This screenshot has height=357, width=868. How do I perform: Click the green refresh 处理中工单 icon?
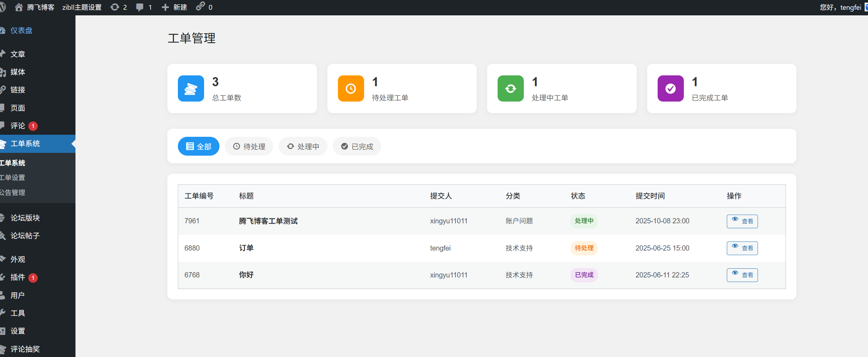511,88
